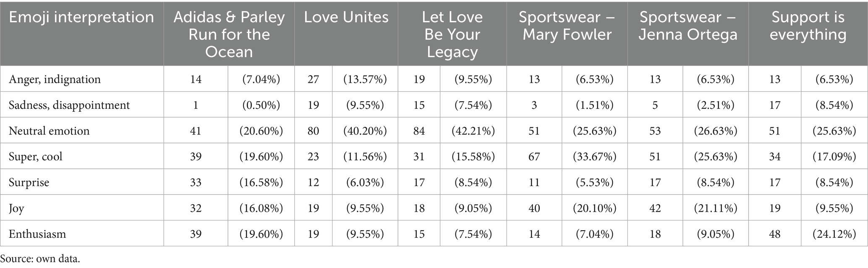Select the Adidas & Parley Run header
This screenshot has height=268, width=868.
point(229,34)
